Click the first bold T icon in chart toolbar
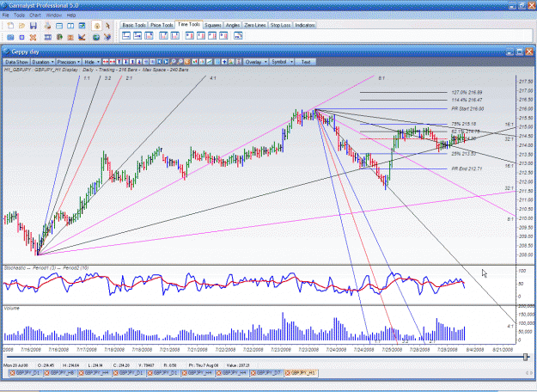The height and width of the screenshot is (392, 537). [119, 62]
